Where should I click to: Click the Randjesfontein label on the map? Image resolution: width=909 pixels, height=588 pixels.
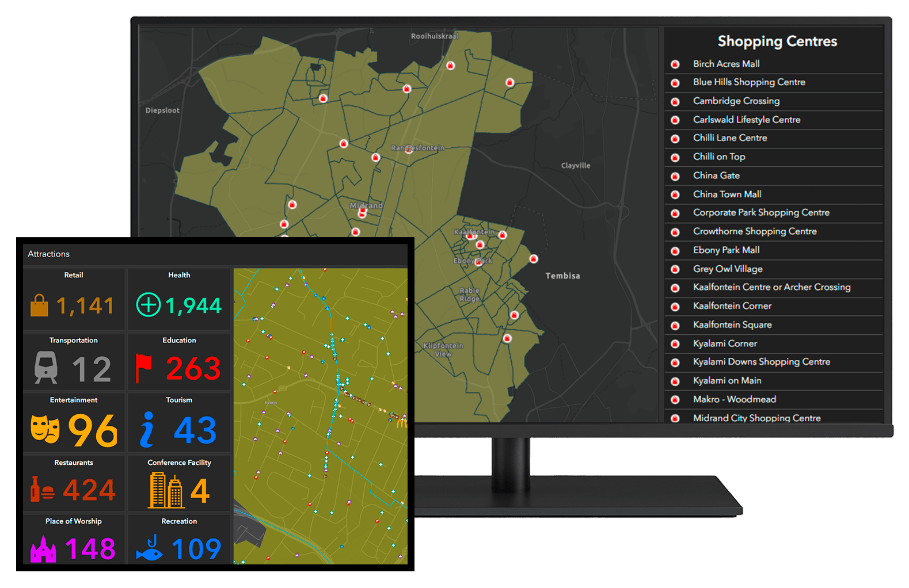point(417,148)
